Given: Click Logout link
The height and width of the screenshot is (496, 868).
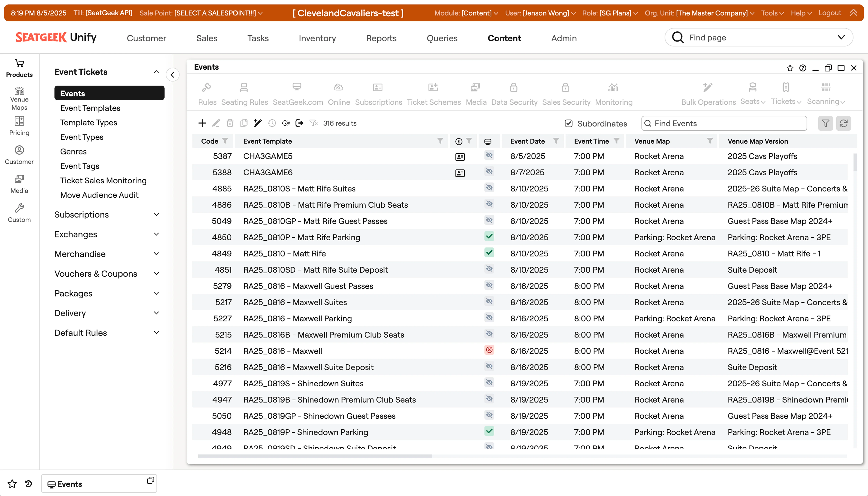Looking at the screenshot, I should click(830, 13).
